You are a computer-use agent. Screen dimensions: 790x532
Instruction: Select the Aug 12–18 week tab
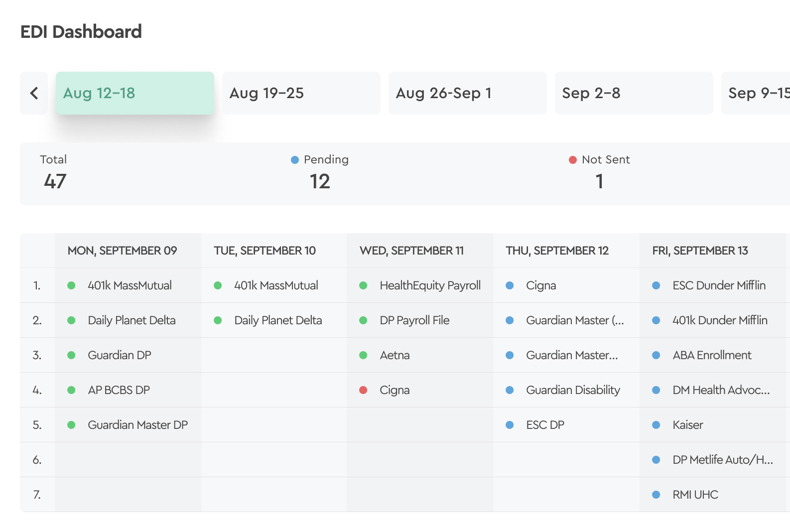click(135, 93)
